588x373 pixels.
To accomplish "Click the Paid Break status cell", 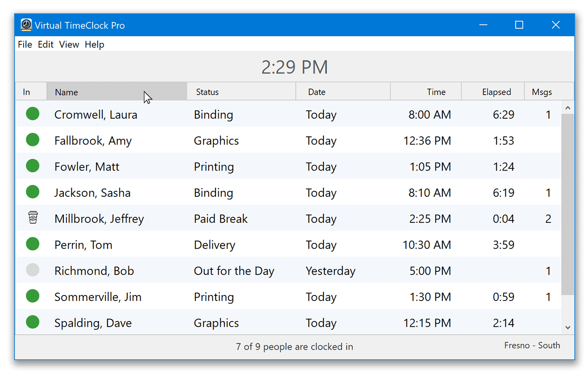I will click(221, 219).
